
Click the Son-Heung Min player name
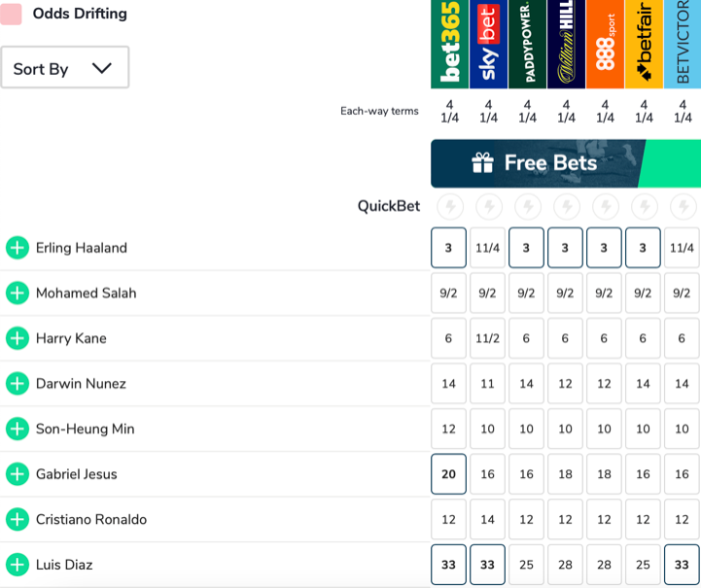pyautogui.click(x=85, y=429)
